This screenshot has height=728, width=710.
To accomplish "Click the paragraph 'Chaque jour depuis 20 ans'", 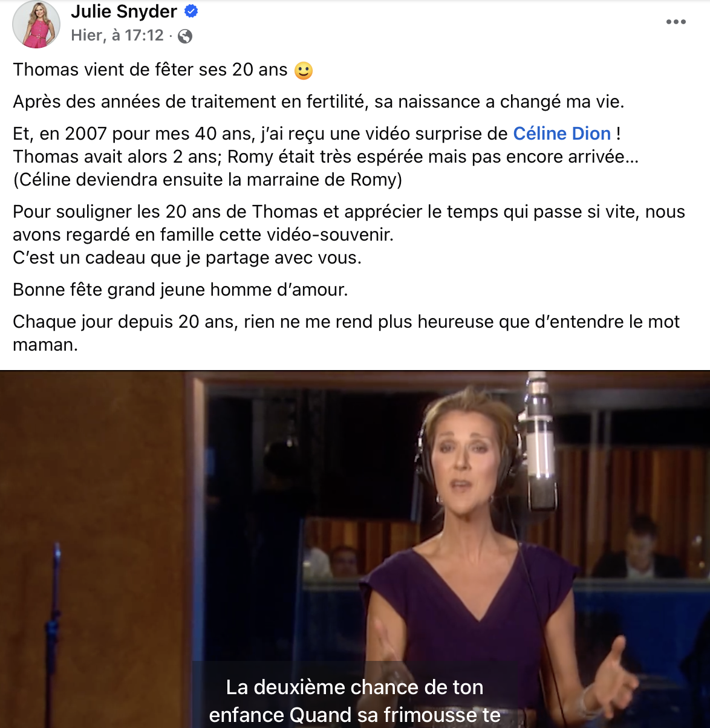I will tap(347, 333).
